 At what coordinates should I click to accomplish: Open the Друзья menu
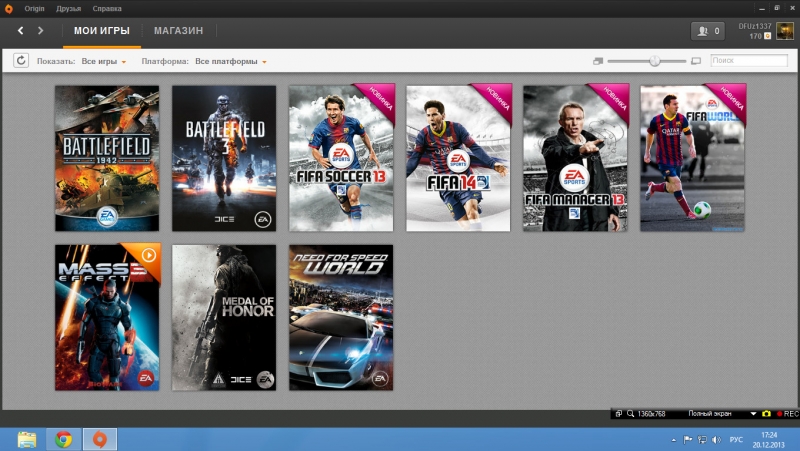[69, 7]
